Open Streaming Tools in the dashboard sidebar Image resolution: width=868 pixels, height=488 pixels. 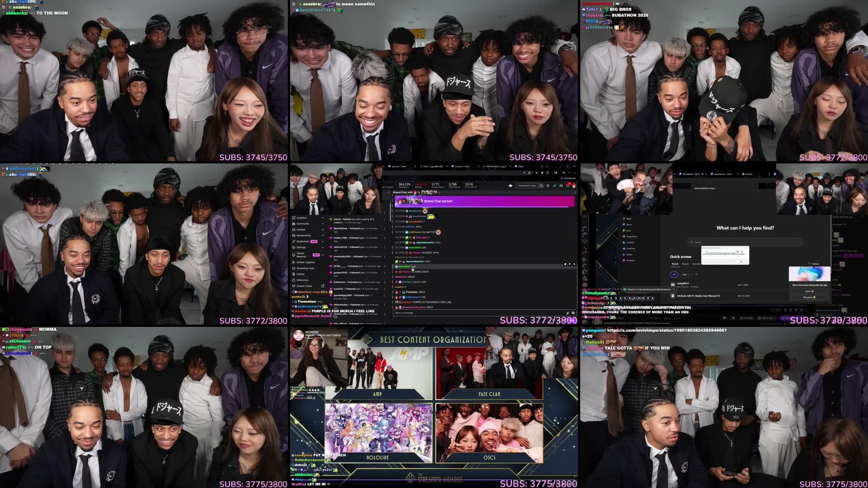(305, 268)
